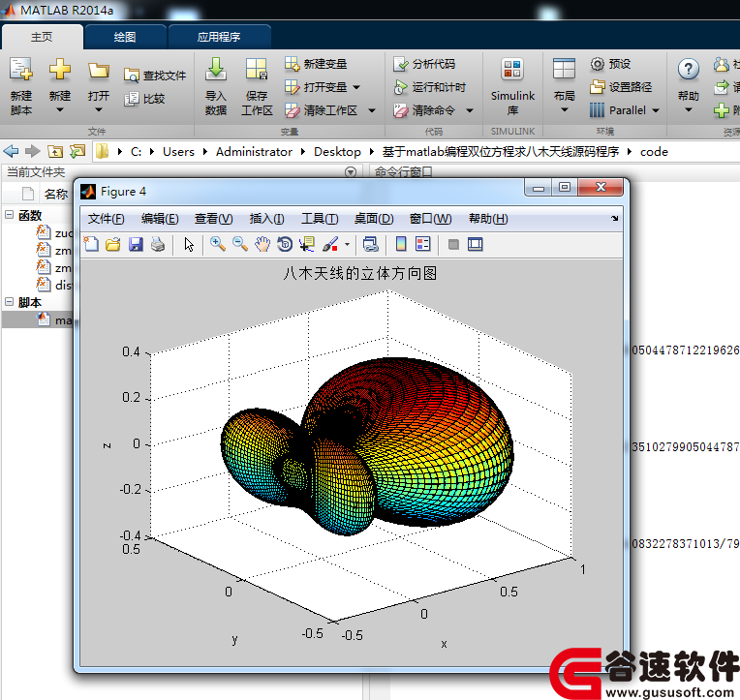Screen dimensions: 740x700
Task: Click Save Figure floppy icon
Action: point(136,244)
